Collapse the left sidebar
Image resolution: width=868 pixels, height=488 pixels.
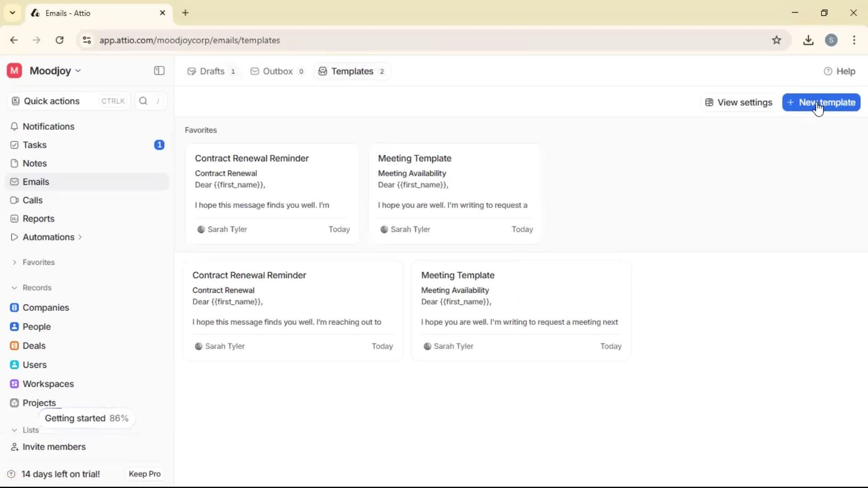(x=159, y=71)
